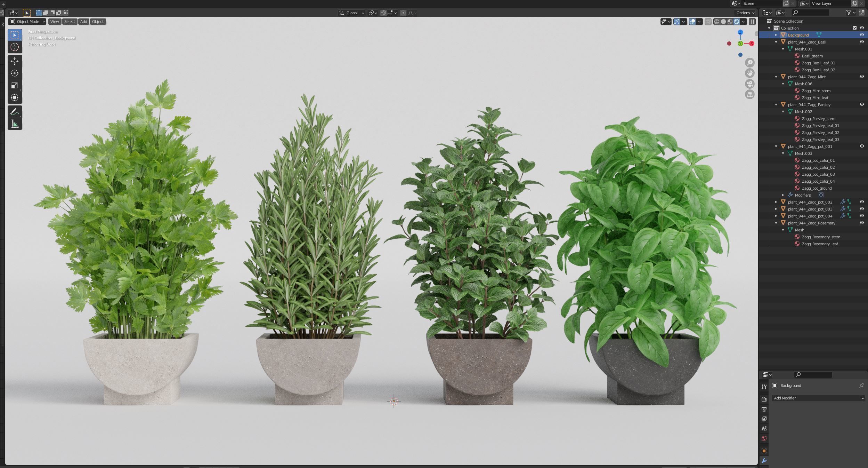Select the Select Box tool
This screenshot has width=868, height=468.
click(x=15, y=35)
